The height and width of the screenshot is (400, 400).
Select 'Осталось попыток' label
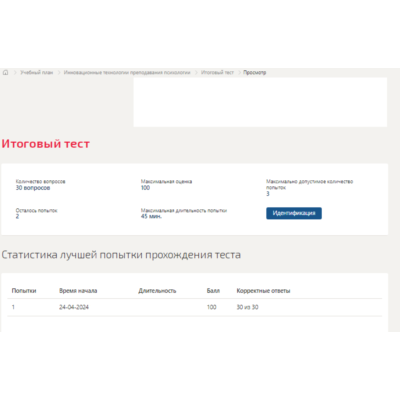click(x=36, y=210)
